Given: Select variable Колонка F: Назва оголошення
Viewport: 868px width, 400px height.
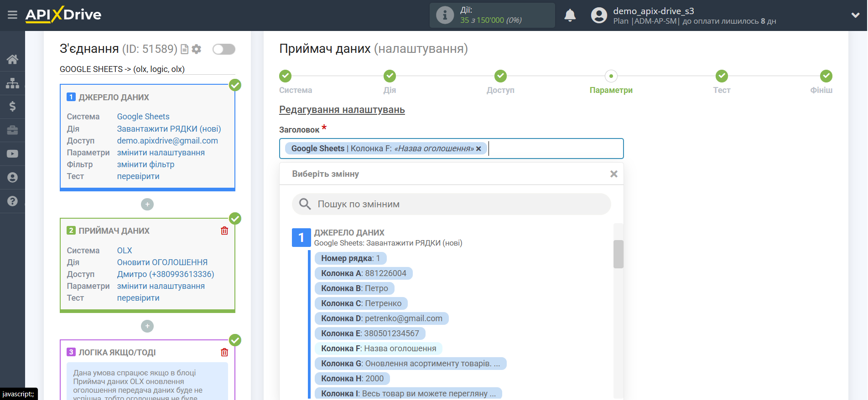Looking at the screenshot, I should tap(379, 349).
